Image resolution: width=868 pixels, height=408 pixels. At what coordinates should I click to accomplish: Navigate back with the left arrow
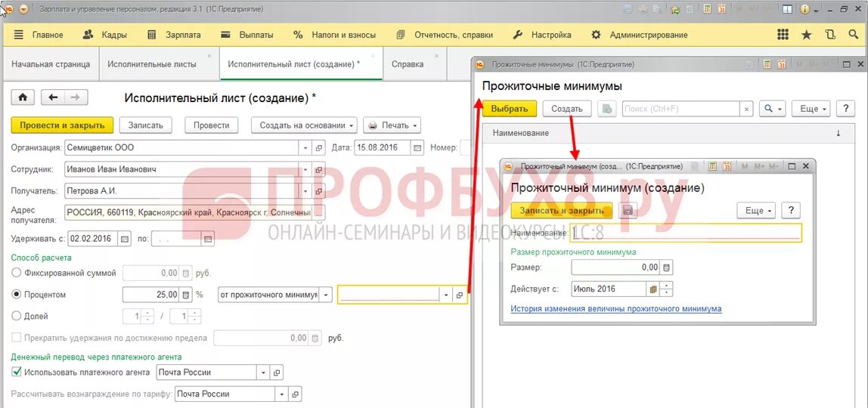tap(53, 97)
